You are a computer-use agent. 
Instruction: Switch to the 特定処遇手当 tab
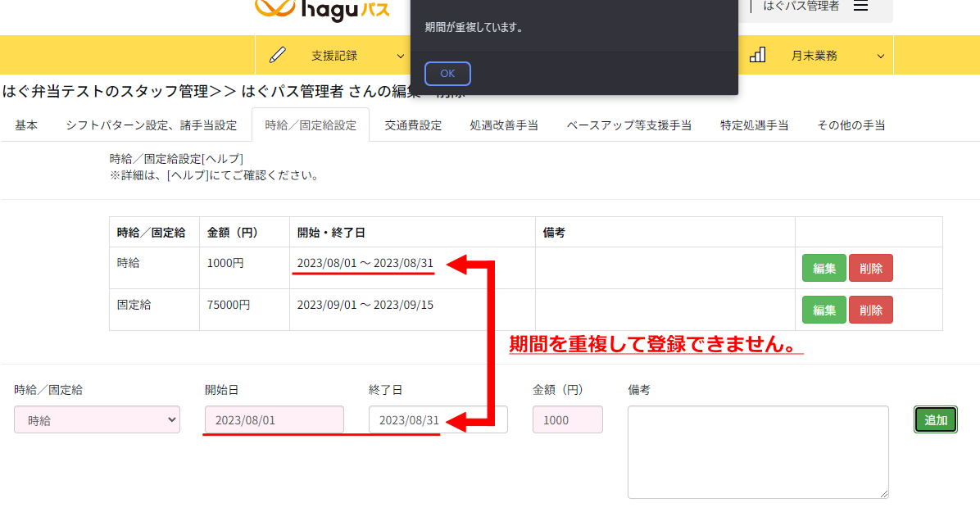point(755,125)
